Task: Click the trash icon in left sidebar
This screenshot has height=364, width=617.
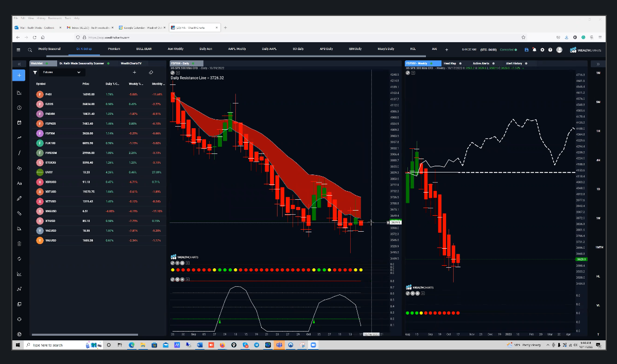Action: coord(19,244)
